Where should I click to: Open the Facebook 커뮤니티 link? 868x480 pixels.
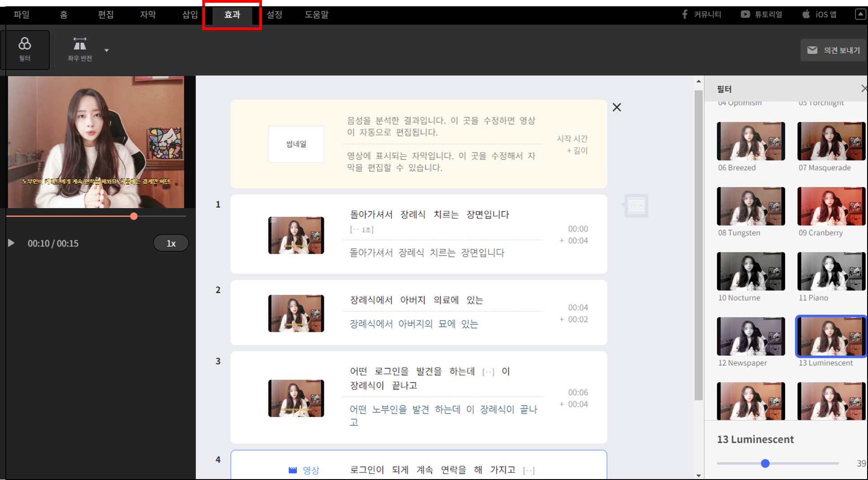coord(702,14)
